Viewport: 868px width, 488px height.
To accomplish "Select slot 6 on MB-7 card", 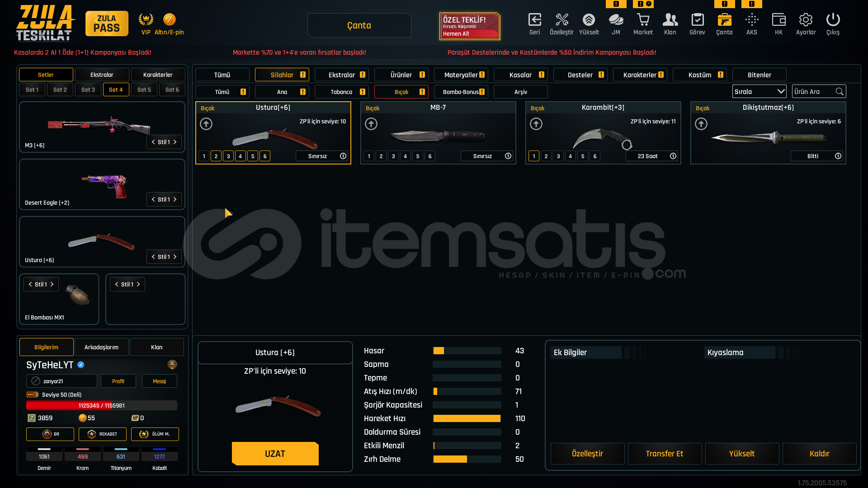I will click(x=430, y=156).
